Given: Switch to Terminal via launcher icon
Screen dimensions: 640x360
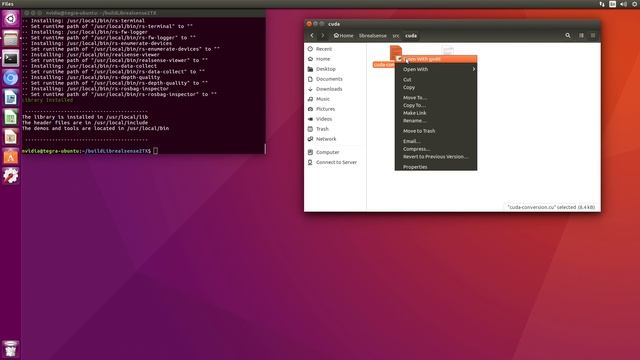Looking at the screenshot, I should [11, 59].
